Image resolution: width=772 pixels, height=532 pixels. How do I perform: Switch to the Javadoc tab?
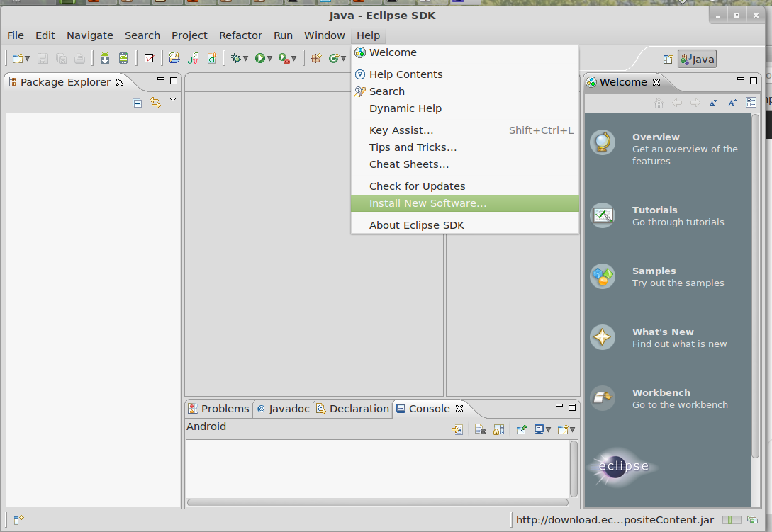click(283, 409)
